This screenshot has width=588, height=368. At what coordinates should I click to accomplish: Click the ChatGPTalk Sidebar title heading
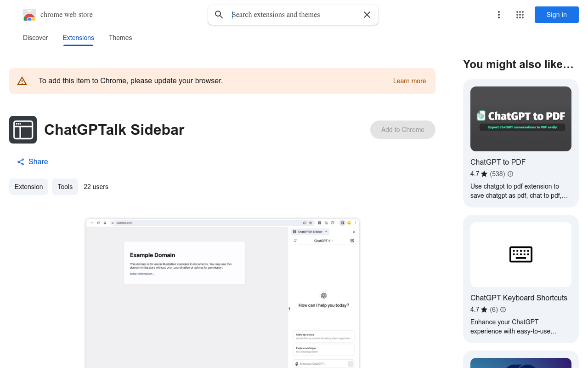coord(114,130)
